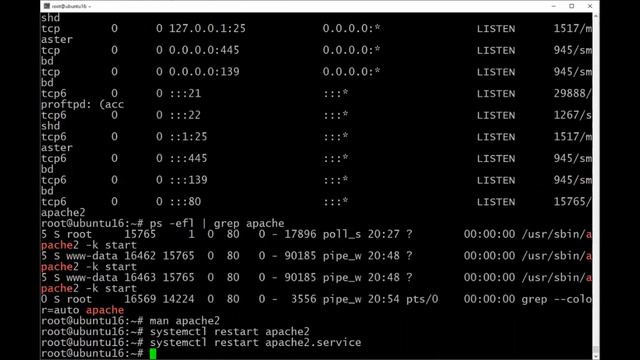The width and height of the screenshot is (640, 360).
Task: Click the PuTTY terminal icon in title bar
Action: [47, 6]
